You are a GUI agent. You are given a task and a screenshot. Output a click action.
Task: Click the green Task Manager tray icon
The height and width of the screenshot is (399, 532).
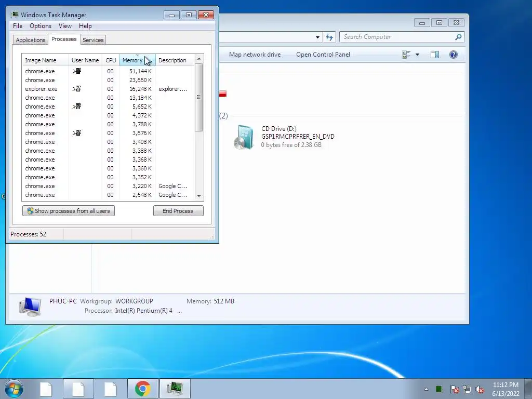click(x=438, y=389)
